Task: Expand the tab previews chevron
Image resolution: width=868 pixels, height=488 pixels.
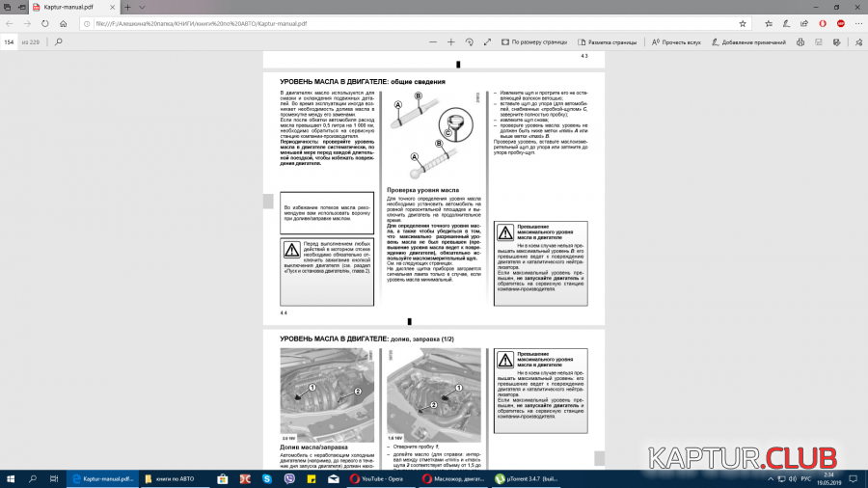Action: (x=142, y=7)
